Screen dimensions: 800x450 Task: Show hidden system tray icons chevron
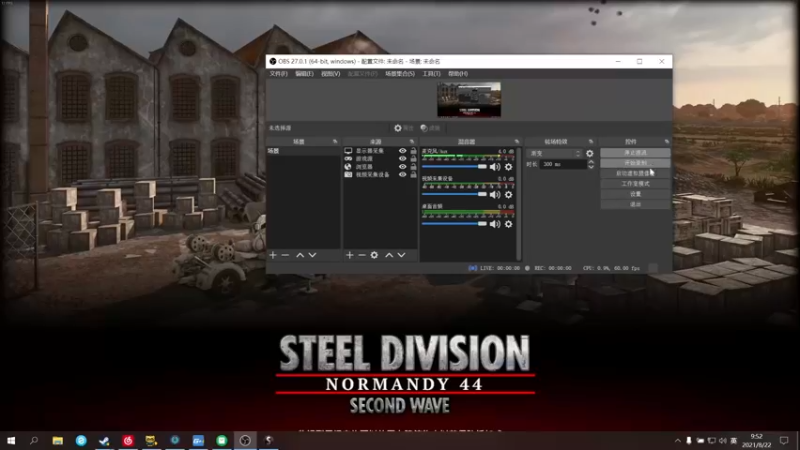tap(678, 441)
